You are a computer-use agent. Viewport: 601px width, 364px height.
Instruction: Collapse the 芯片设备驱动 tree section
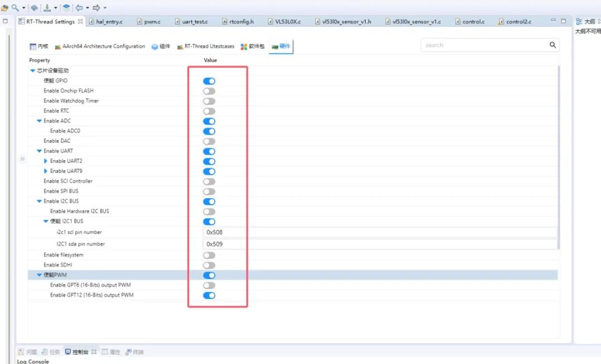pos(33,71)
